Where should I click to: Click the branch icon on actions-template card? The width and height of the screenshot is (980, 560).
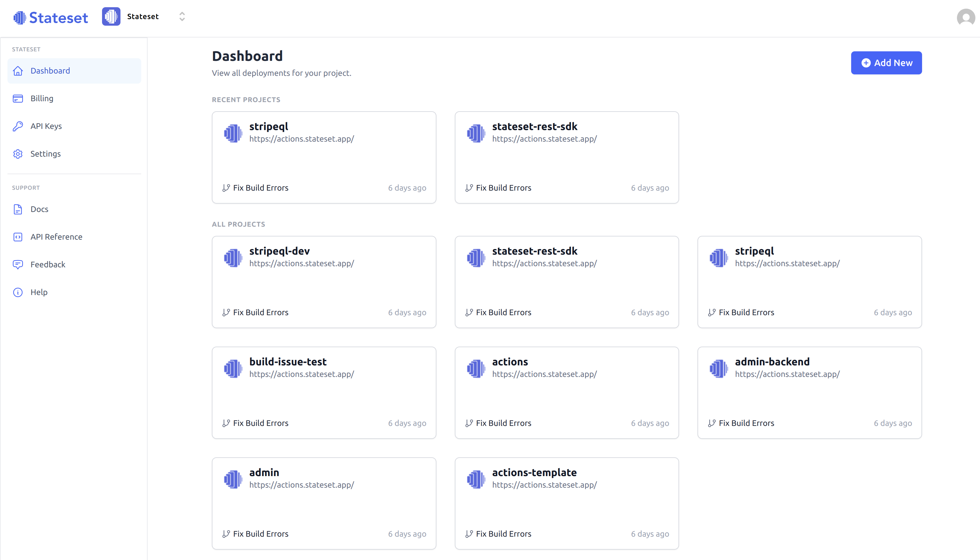469,534
